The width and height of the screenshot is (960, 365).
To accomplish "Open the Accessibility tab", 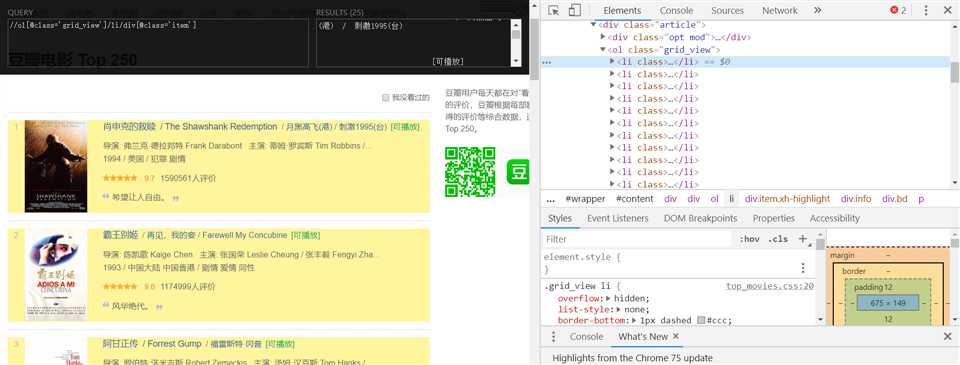I will (834, 218).
